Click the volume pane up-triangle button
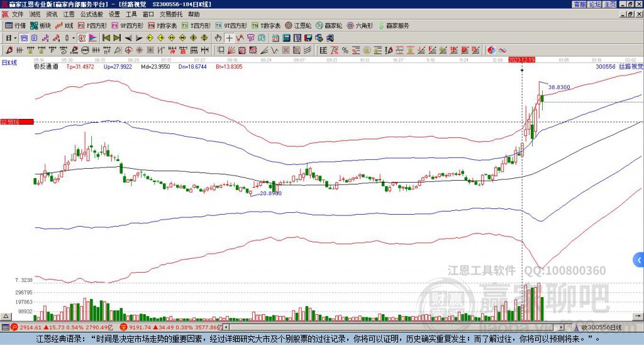 6,316
